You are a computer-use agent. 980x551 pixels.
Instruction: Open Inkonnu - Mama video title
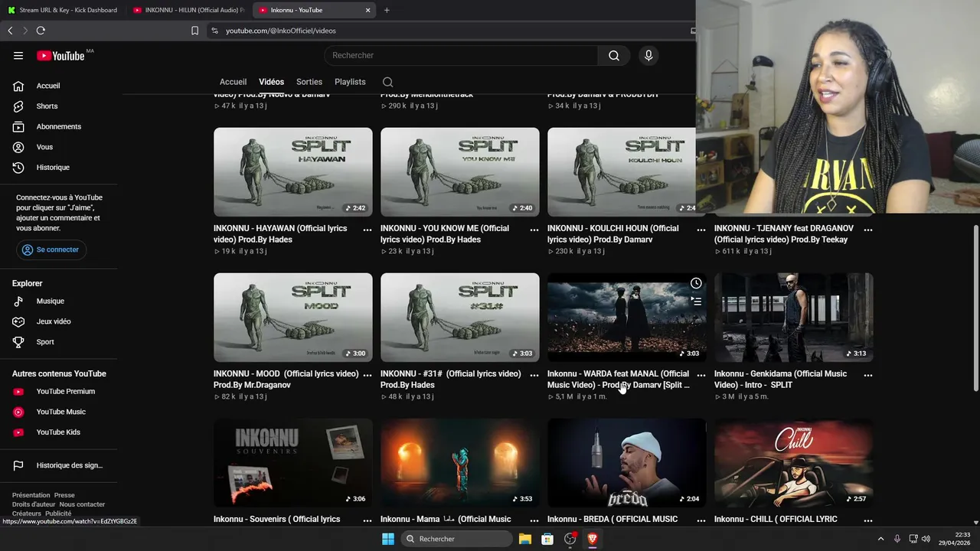tap(446, 519)
